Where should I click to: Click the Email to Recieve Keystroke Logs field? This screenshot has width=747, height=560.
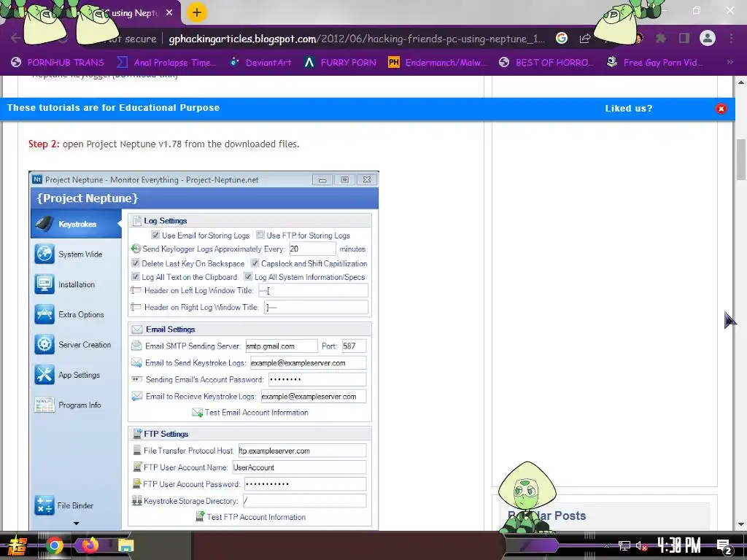pyautogui.click(x=313, y=396)
